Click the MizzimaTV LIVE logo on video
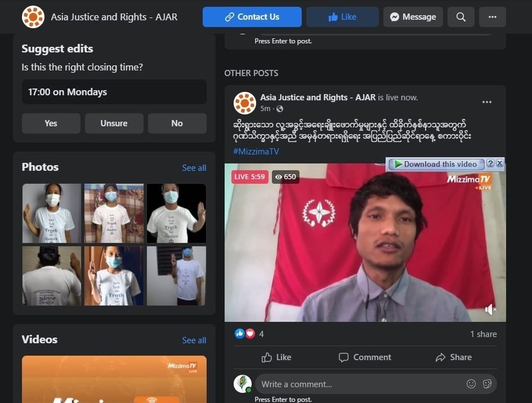This screenshot has width=532, height=403. (470, 181)
